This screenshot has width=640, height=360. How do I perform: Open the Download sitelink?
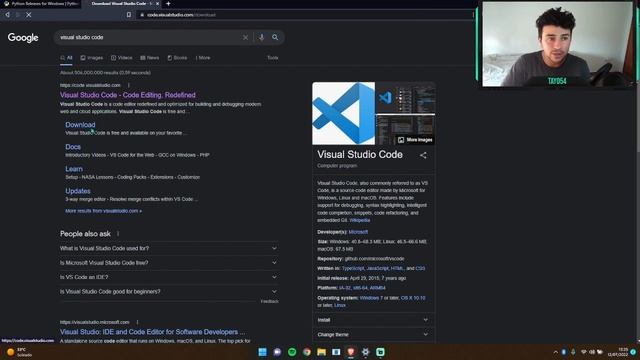pos(80,125)
